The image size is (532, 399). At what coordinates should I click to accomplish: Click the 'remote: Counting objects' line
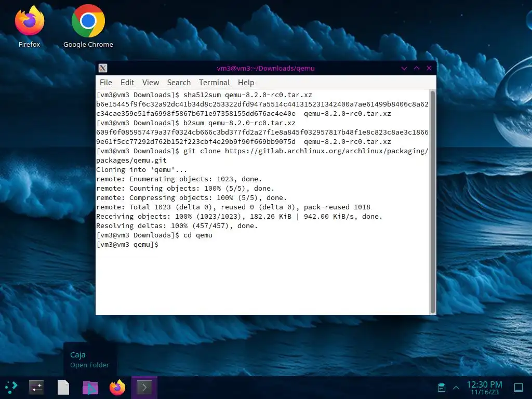[185, 188]
